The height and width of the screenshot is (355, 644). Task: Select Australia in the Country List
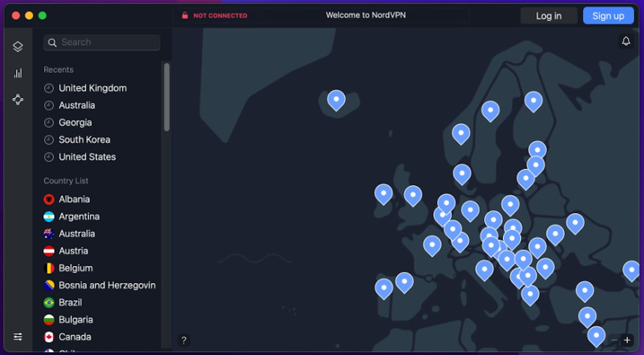tap(69, 234)
